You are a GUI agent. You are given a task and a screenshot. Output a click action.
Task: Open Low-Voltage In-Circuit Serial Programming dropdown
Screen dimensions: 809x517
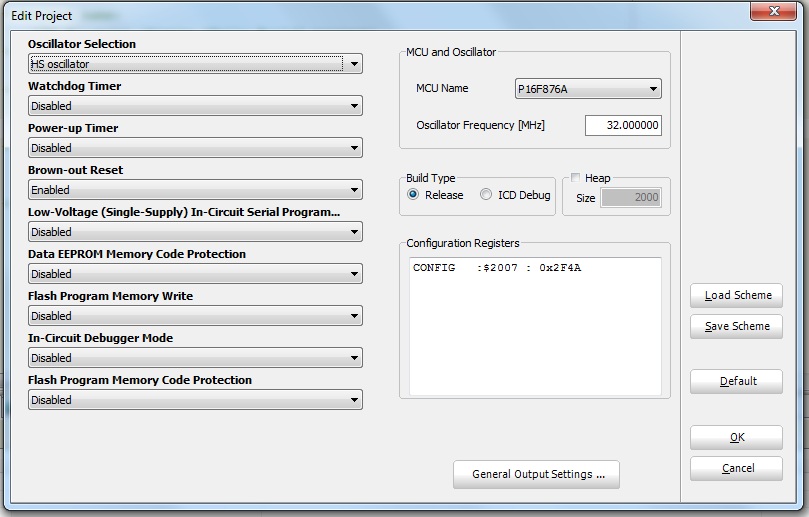(195, 232)
